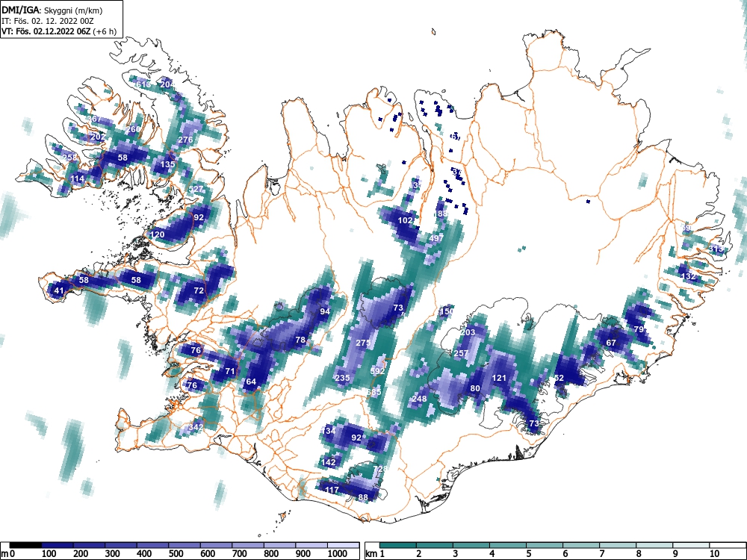The image size is (747, 560).
Task: Click the 'km 1' label on the kilometre scale
Action: (x=375, y=554)
